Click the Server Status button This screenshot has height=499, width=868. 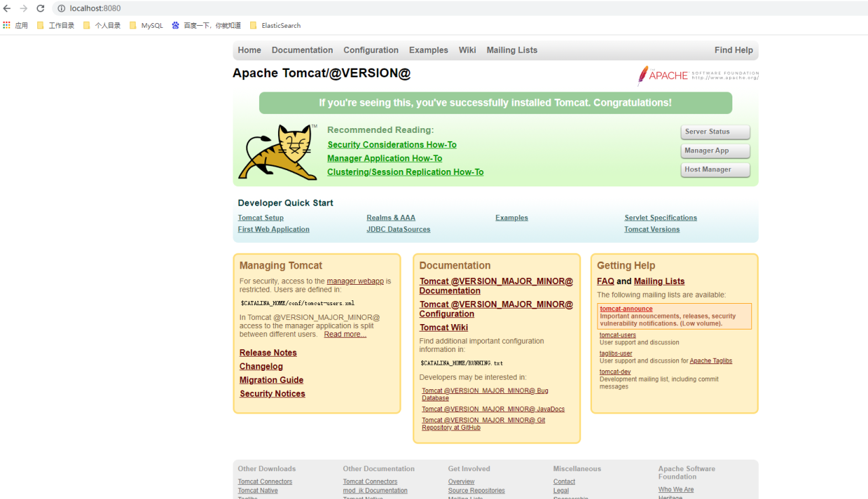pyautogui.click(x=715, y=132)
